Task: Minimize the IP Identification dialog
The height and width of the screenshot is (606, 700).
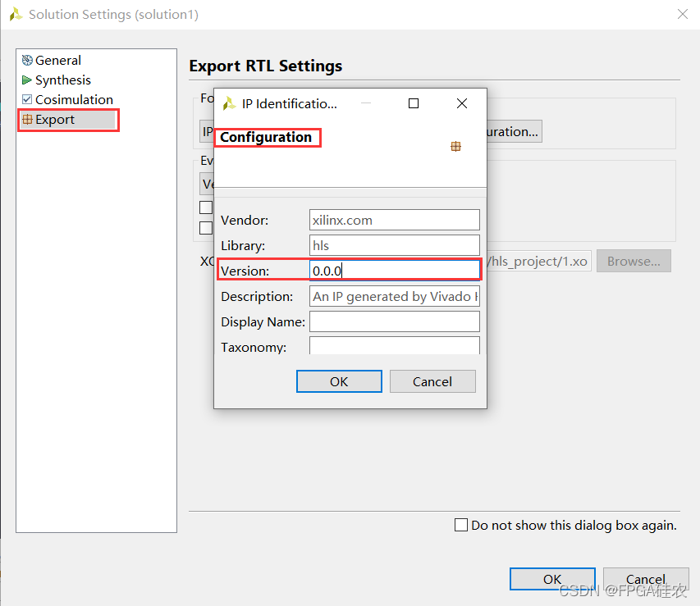Action: click(x=366, y=103)
